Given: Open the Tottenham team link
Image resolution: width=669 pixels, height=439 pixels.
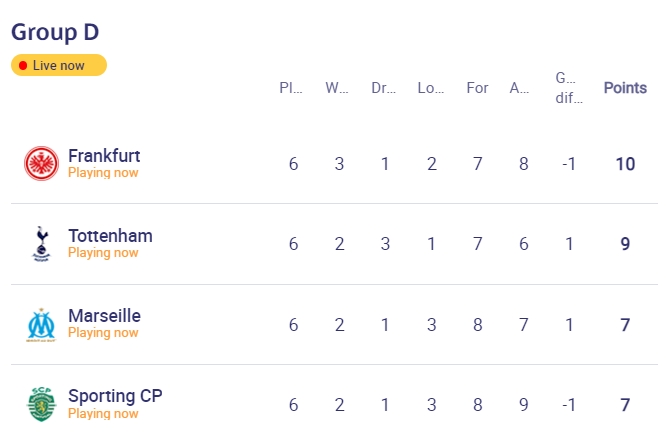Looking at the screenshot, I should 110,236.
